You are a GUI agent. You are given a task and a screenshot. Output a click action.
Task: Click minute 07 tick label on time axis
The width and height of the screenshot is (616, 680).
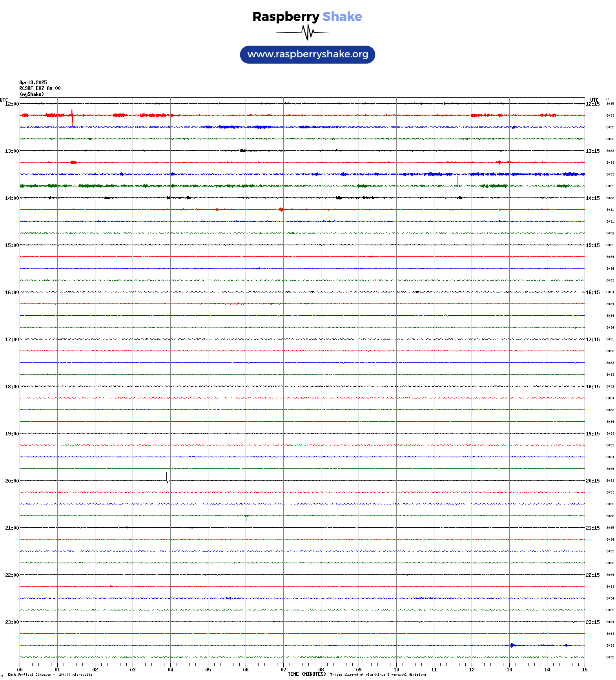coord(283,670)
